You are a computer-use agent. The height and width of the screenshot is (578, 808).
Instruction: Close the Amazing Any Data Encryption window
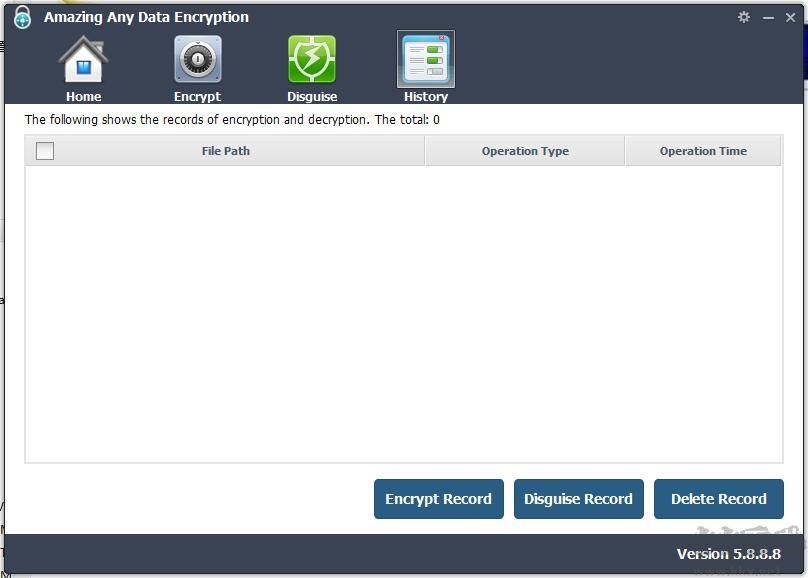[x=790, y=18]
